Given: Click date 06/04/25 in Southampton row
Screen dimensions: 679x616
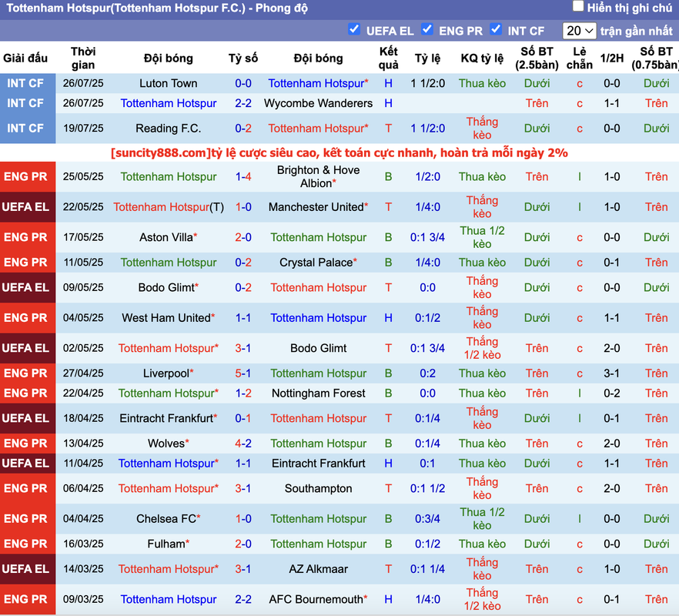Looking at the screenshot, I should pyautogui.click(x=83, y=489).
